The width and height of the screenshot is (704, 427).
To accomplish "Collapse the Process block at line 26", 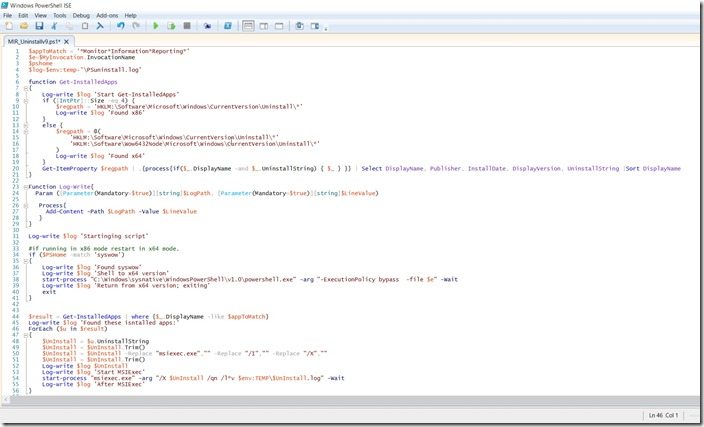I will (26, 206).
